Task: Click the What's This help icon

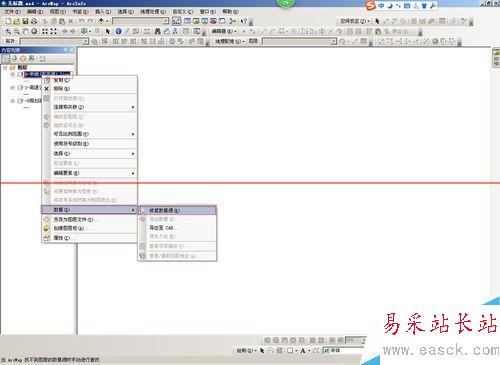Action: (x=243, y=21)
